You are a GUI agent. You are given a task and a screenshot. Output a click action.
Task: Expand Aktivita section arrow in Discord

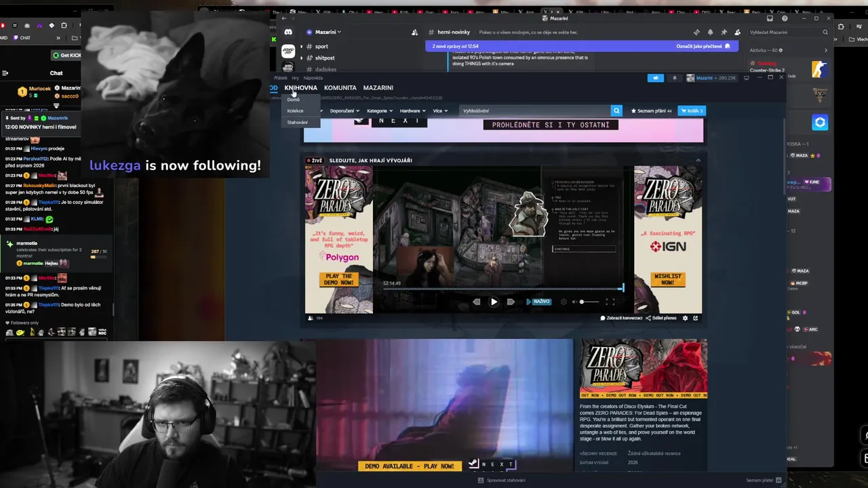pyautogui.click(x=825, y=50)
